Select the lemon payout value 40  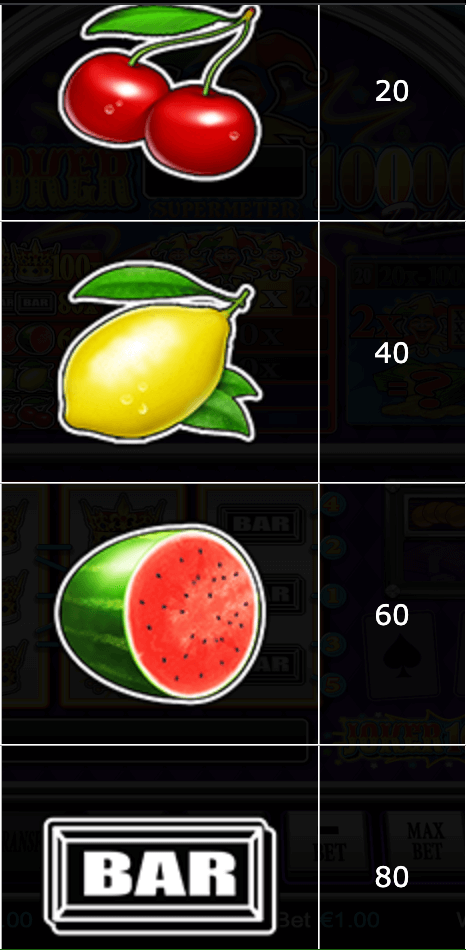[391, 353]
